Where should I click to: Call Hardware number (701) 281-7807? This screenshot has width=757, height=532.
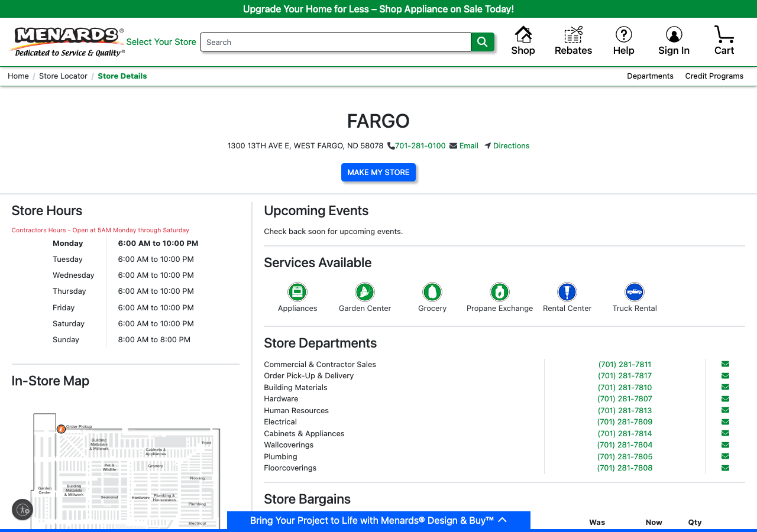(625, 399)
